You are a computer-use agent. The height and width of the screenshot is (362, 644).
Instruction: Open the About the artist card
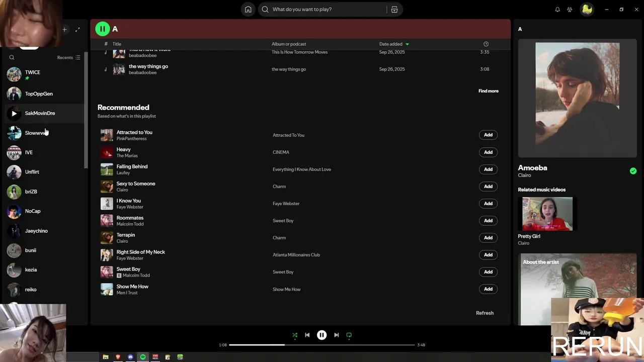click(577, 289)
